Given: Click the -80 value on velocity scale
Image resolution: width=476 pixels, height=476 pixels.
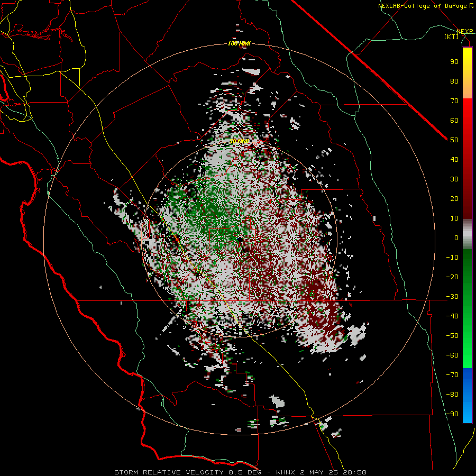Looking at the screenshot, I should click(452, 395).
